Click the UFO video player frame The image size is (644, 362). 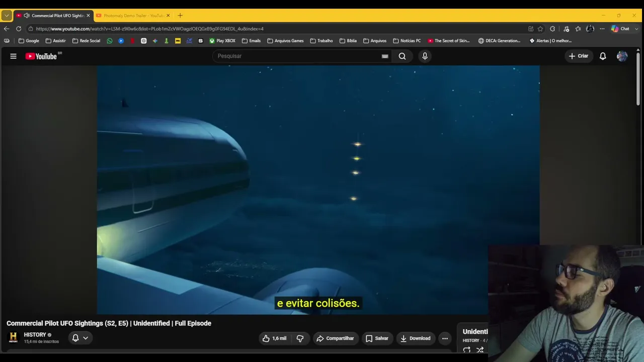tap(318, 190)
